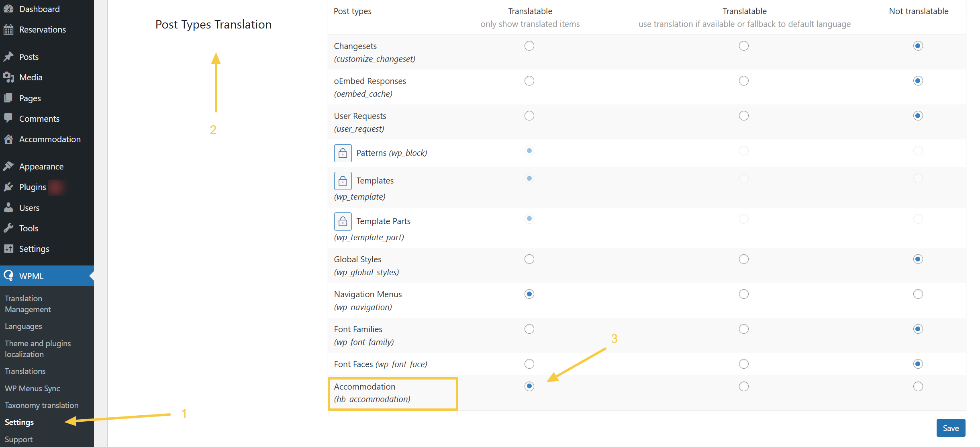Open Theme and plugins localization

coord(38,349)
